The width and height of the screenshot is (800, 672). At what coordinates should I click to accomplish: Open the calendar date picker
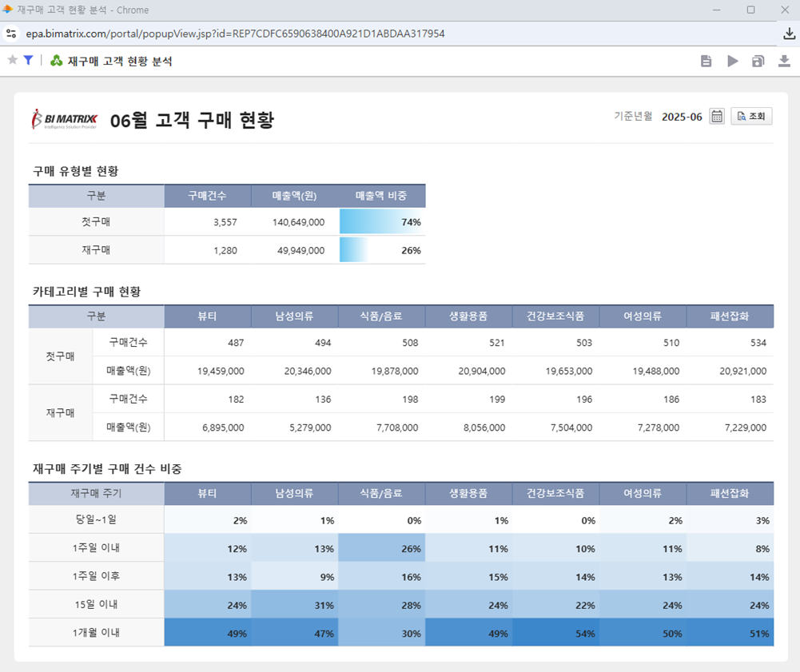(717, 117)
